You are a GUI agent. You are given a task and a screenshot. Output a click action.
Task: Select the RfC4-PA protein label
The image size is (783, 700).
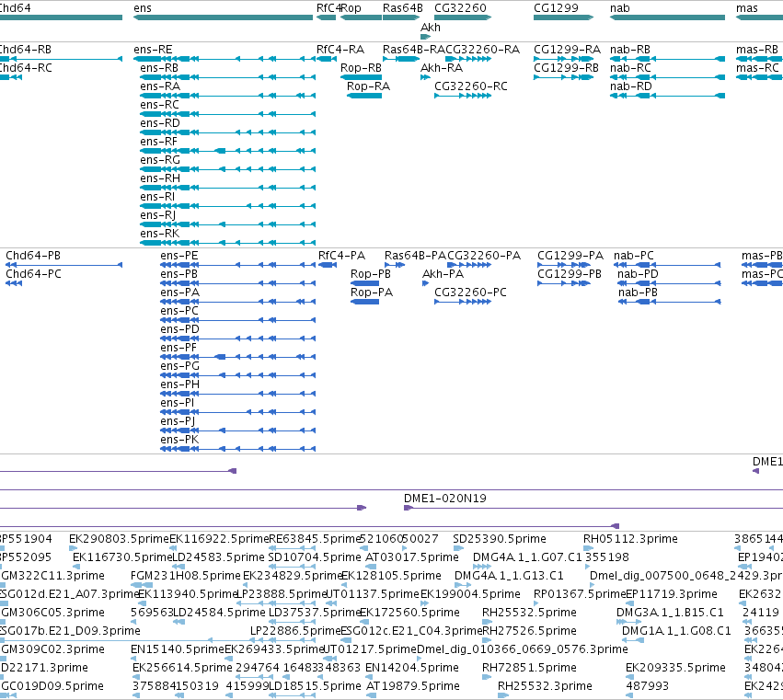point(341,256)
